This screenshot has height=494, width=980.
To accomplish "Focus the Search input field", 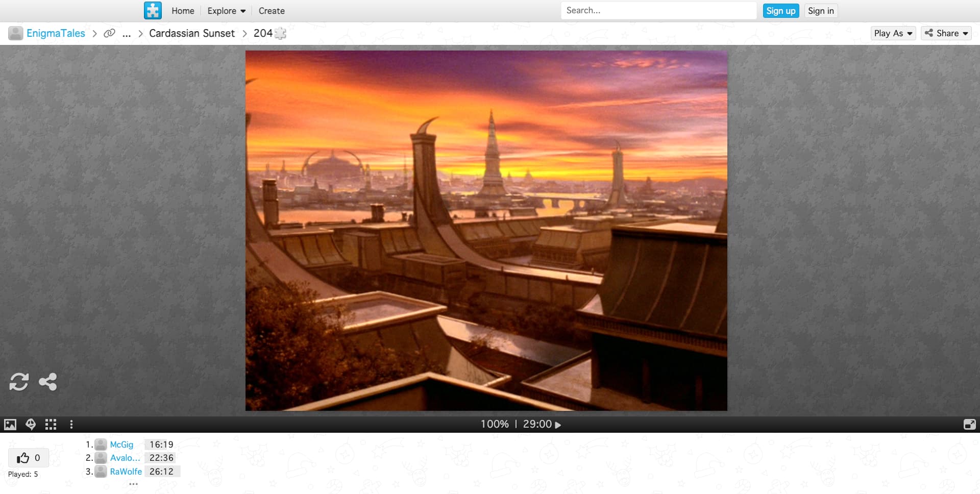I will [658, 11].
